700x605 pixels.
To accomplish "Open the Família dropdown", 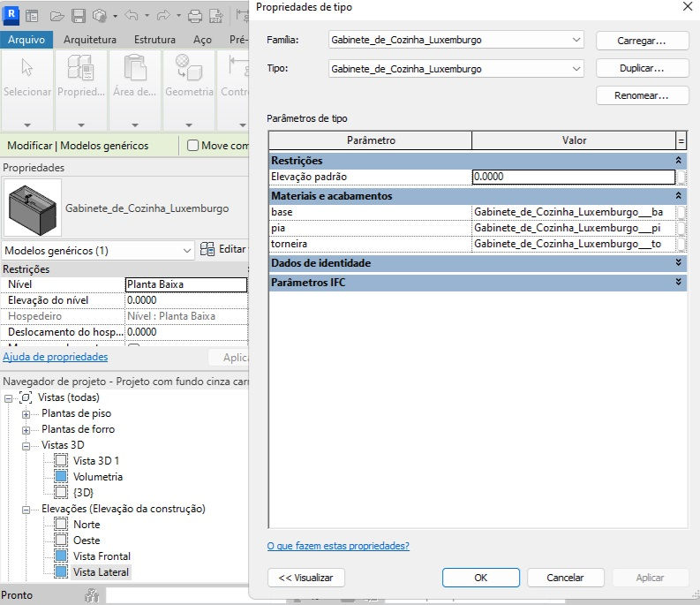I will tap(576, 40).
